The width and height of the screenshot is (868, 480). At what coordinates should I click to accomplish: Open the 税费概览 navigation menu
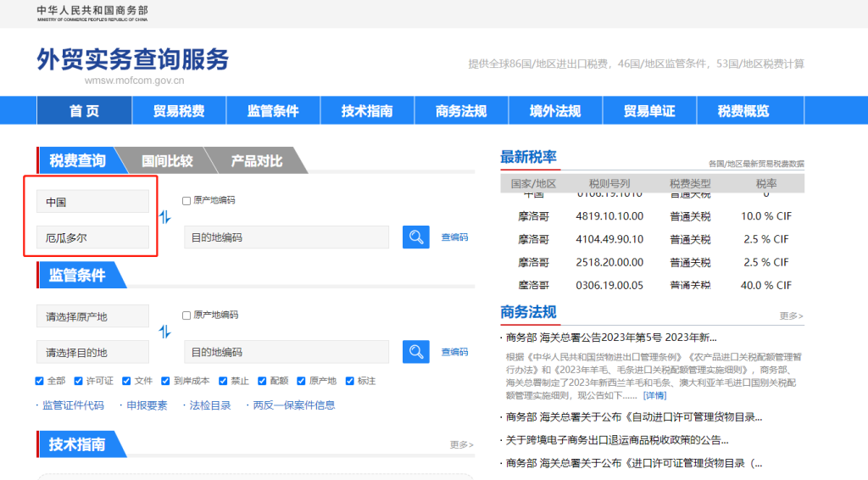pyautogui.click(x=743, y=111)
